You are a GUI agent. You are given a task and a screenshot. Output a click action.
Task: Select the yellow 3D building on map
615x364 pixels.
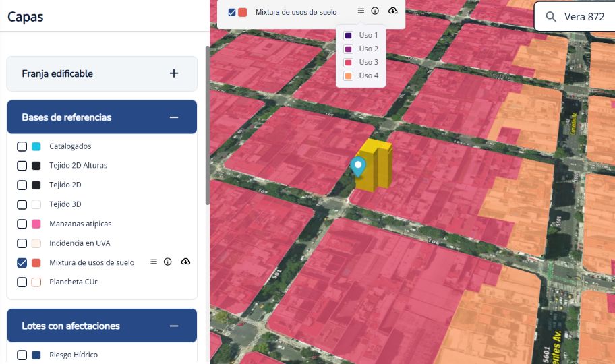click(376, 166)
